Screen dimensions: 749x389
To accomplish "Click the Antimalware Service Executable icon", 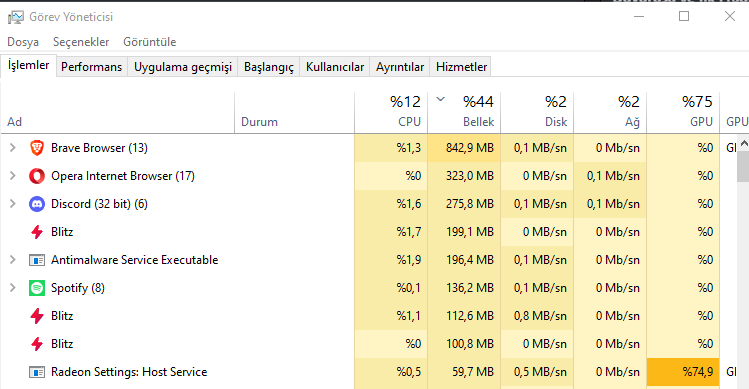I will (x=37, y=260).
